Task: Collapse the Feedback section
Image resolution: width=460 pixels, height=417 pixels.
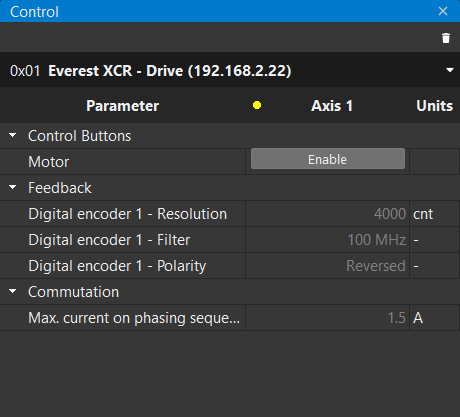Action: 13,187
